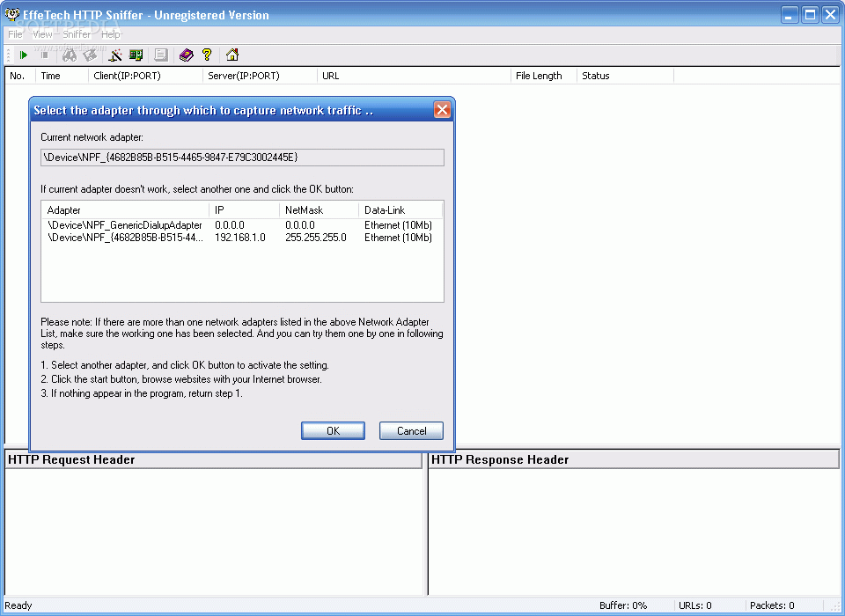Open the Sniffer menu
This screenshot has height=616, width=845.
77,34
